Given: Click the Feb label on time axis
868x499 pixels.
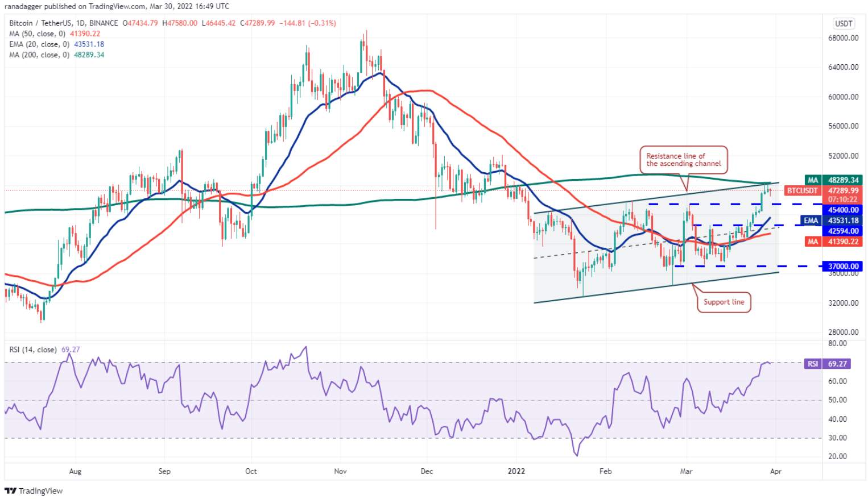Looking at the screenshot, I should 606,471.
